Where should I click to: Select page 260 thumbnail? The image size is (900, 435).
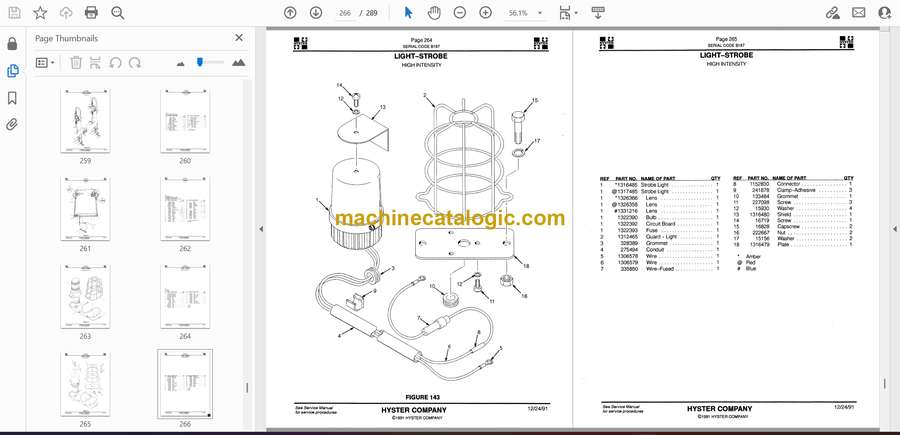click(x=185, y=121)
